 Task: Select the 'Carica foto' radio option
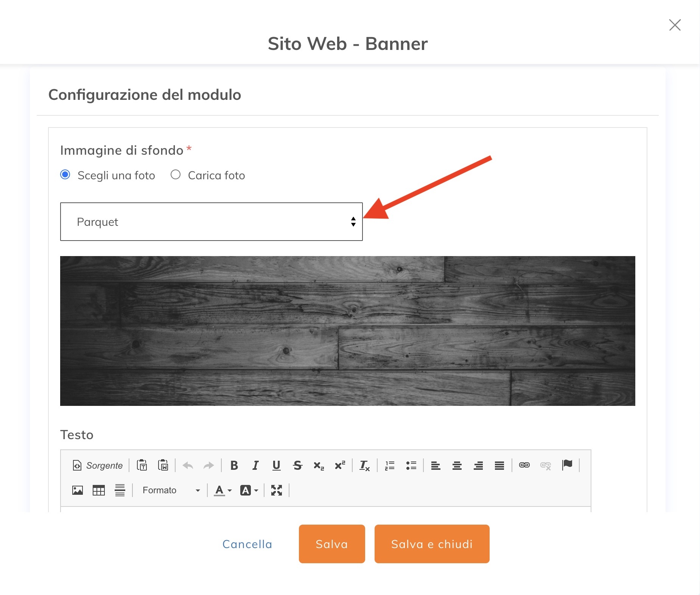tap(176, 175)
